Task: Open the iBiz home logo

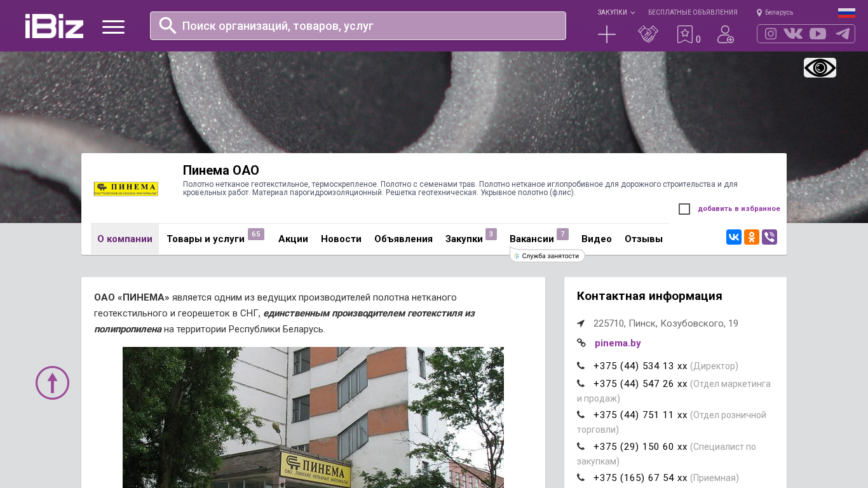Action: tap(54, 26)
